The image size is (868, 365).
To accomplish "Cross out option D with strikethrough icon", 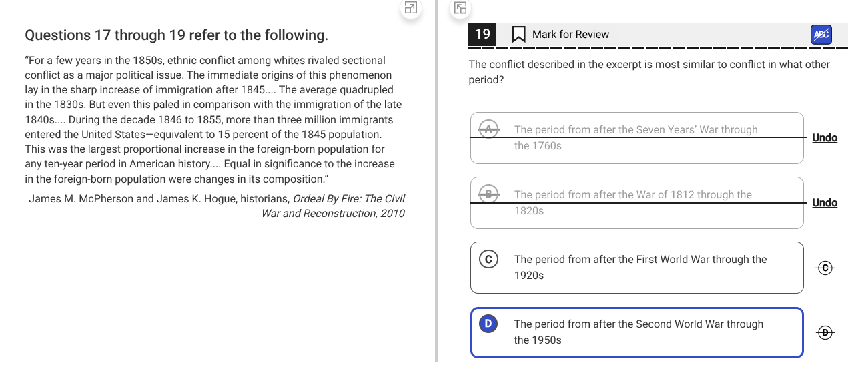I will coord(826,332).
